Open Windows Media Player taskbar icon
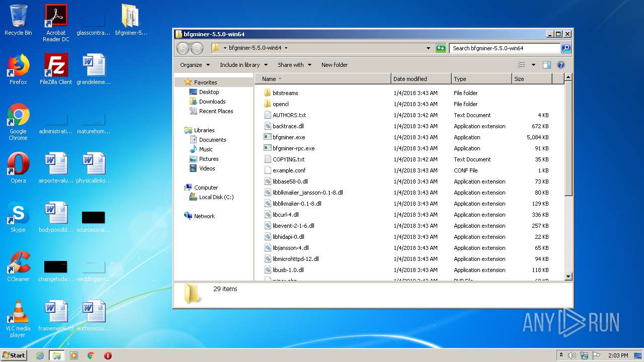This screenshot has height=362, width=644. pyautogui.click(x=74, y=355)
